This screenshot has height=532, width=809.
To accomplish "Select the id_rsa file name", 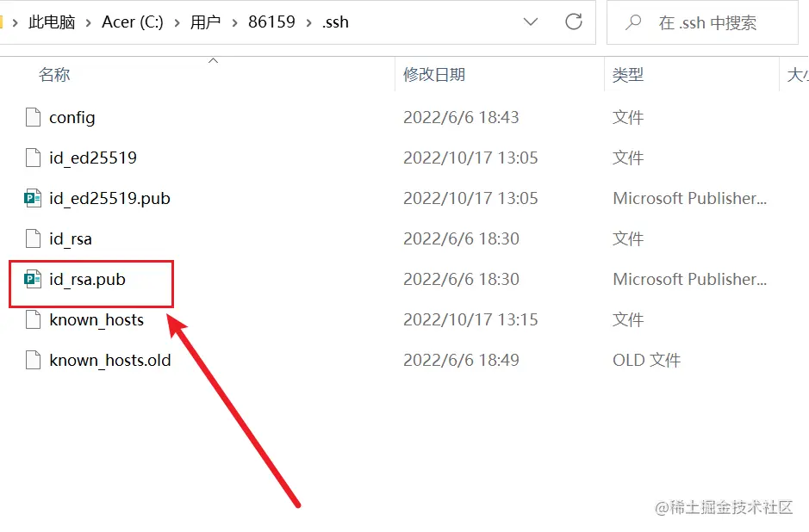I will click(x=71, y=238).
